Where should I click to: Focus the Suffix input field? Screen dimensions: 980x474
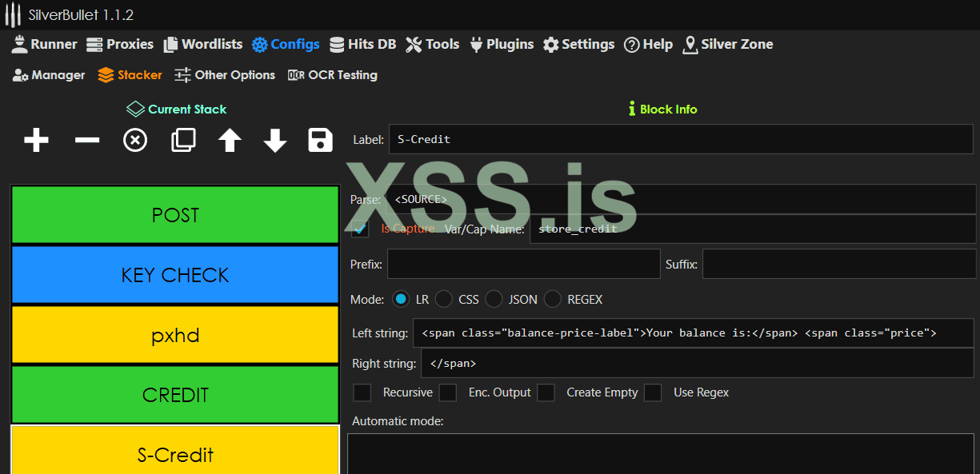[839, 264]
